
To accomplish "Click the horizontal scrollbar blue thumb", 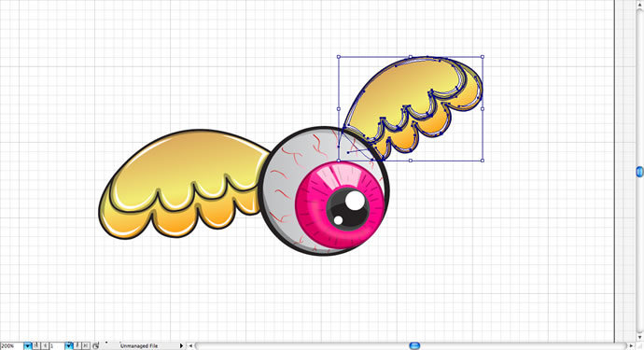I will (414, 346).
